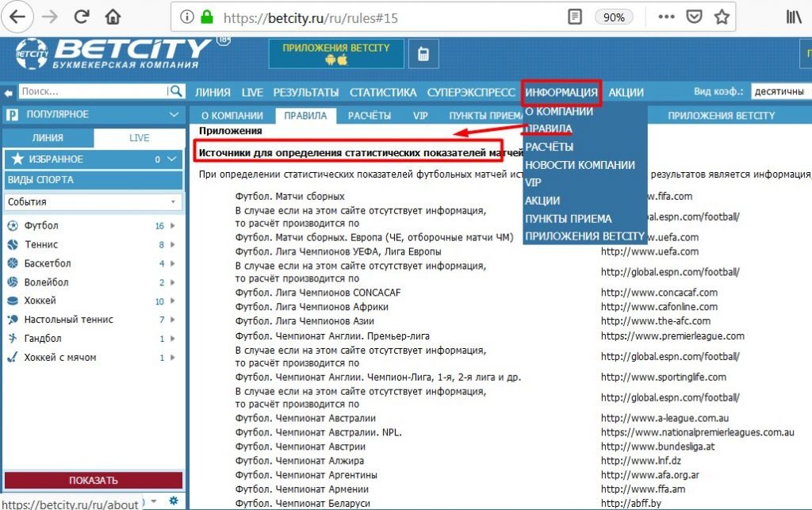Open sidebar settings gear icon

point(174,500)
